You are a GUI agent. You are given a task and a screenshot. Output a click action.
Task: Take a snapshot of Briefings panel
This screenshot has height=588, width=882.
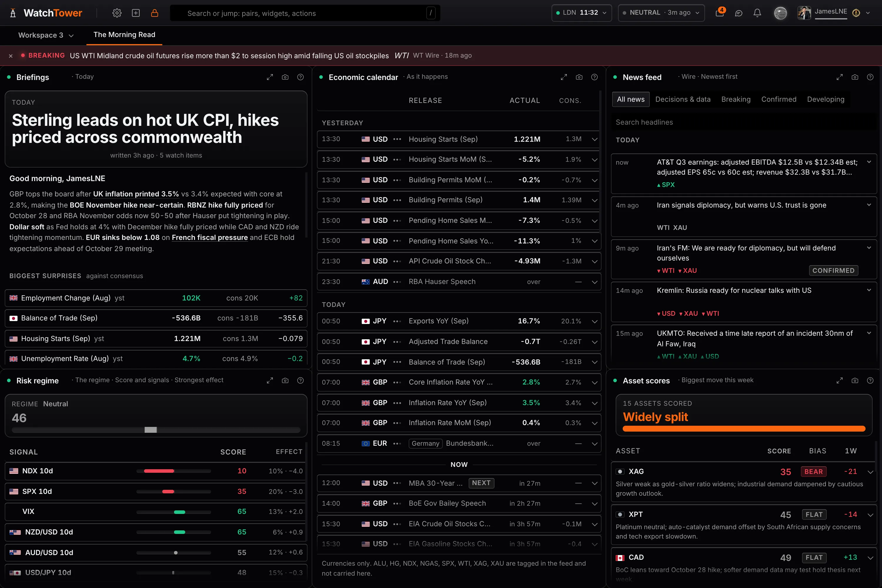click(x=285, y=77)
